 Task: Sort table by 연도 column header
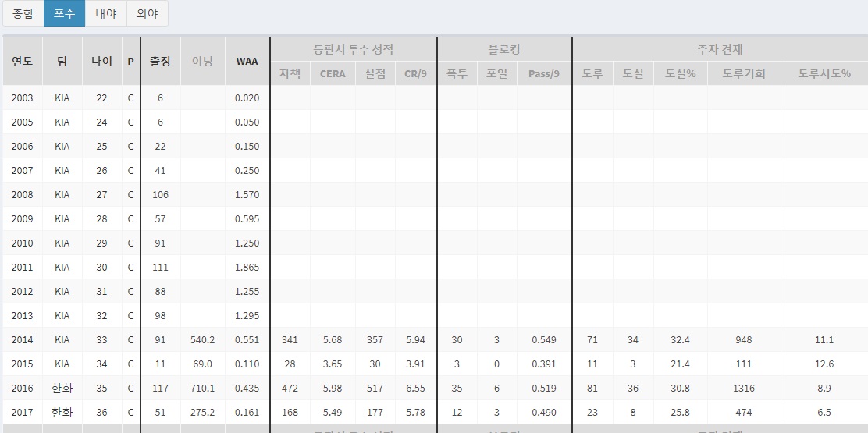click(x=22, y=61)
